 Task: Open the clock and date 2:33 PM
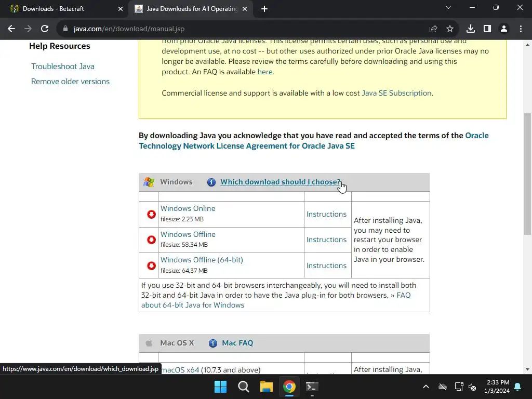click(x=497, y=387)
